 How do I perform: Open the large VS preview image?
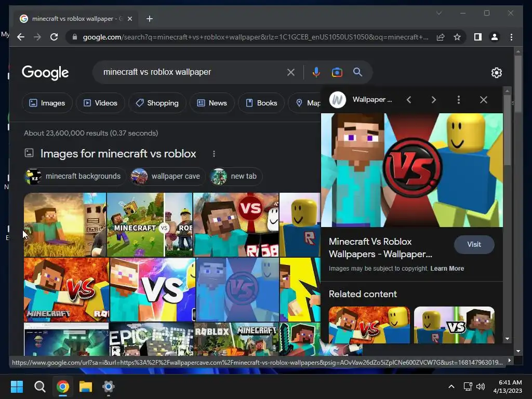click(x=412, y=170)
